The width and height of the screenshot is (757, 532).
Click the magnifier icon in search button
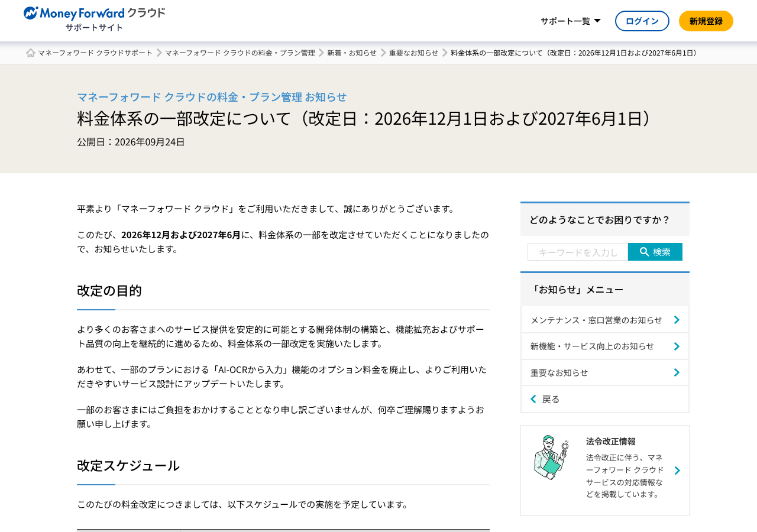coord(645,252)
